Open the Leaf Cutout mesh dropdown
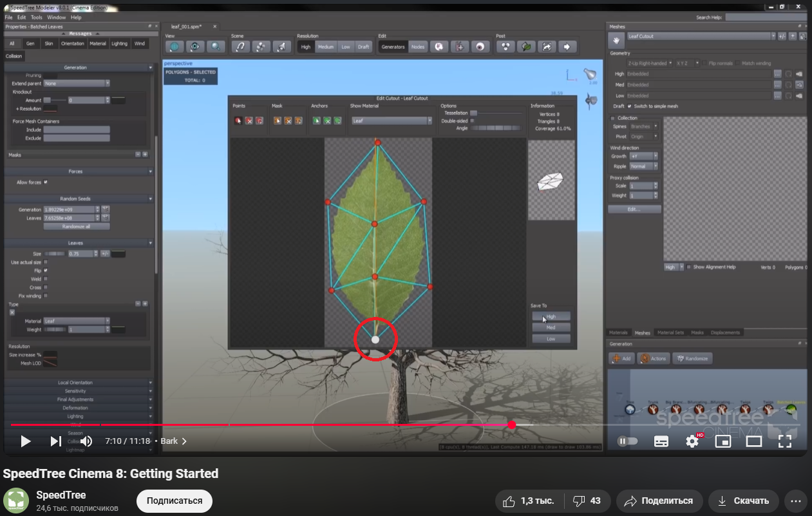Image resolution: width=812 pixels, height=516 pixels. 701,36
